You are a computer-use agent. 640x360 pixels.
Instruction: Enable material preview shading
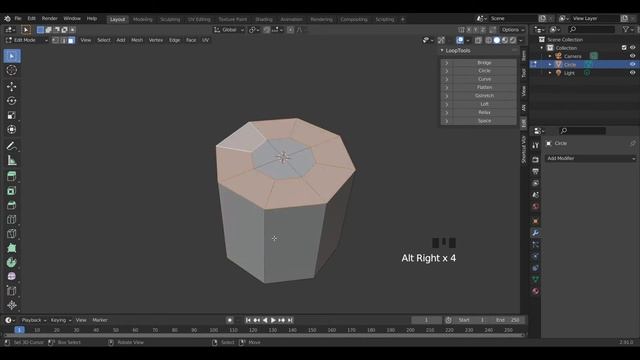tap(505, 40)
